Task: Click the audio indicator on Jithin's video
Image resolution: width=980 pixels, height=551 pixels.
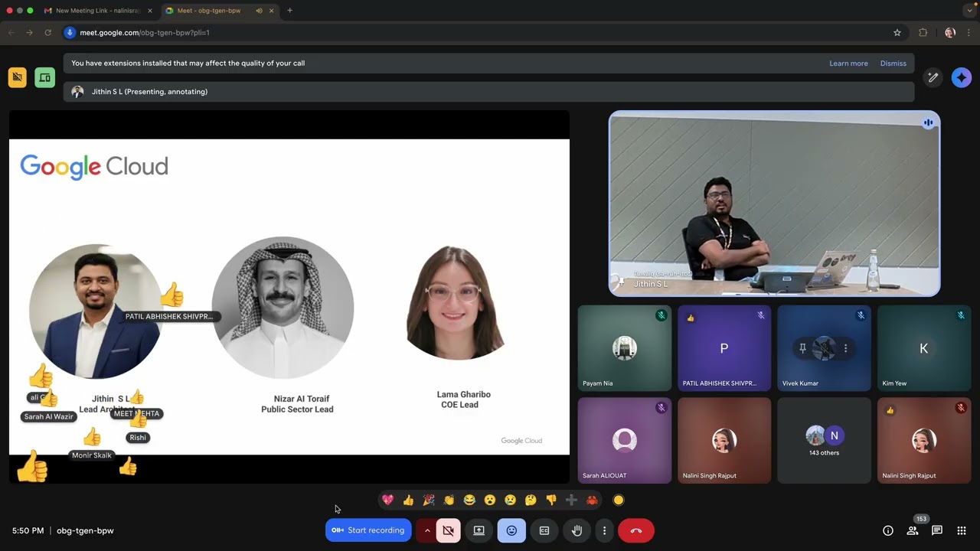Action: [x=928, y=122]
